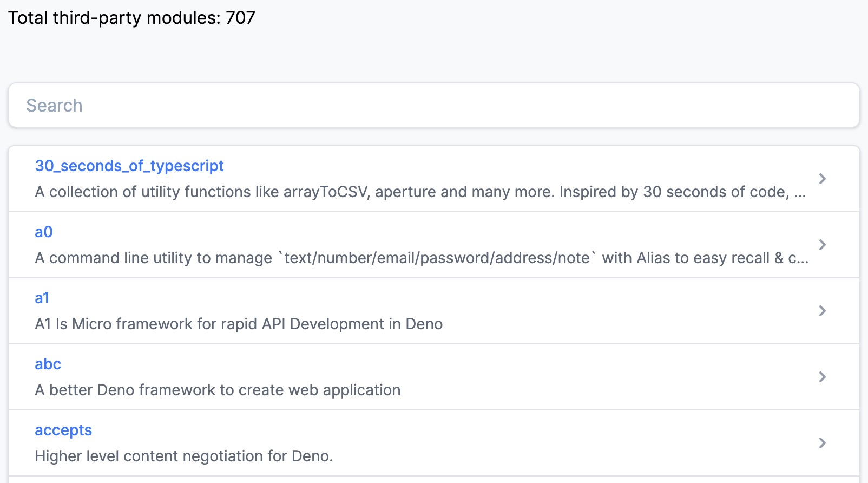This screenshot has width=868, height=483.
Task: Open the a0 module link
Action: pyautogui.click(x=44, y=232)
